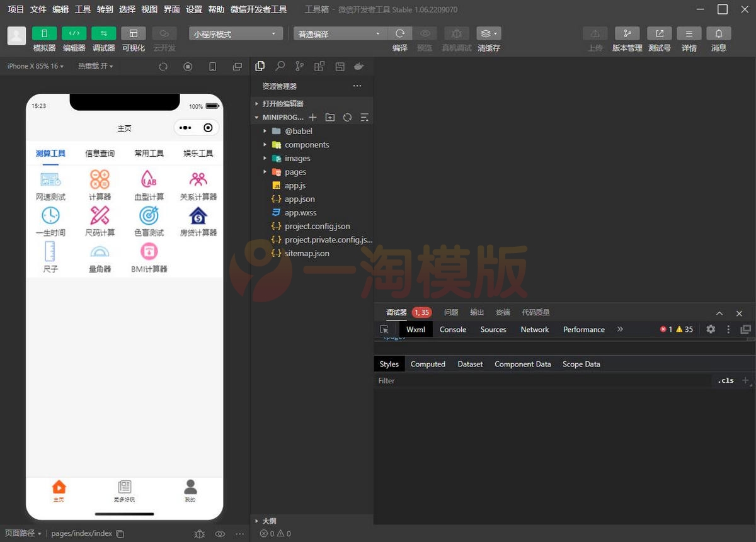Switch to the Component Data tab
Screen dimensions: 756x542
coord(523,364)
